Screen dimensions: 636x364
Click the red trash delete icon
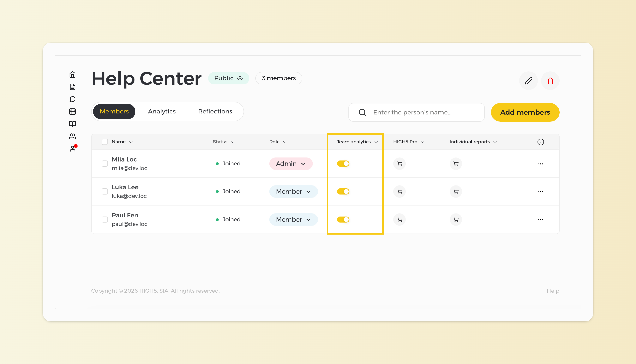coord(550,81)
